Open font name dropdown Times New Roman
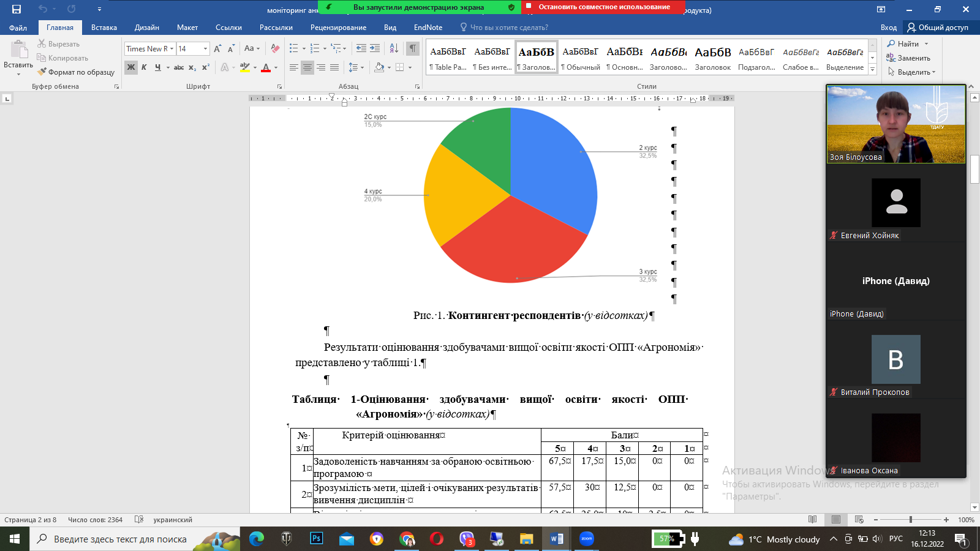The height and width of the screenshot is (551, 980). tap(172, 48)
